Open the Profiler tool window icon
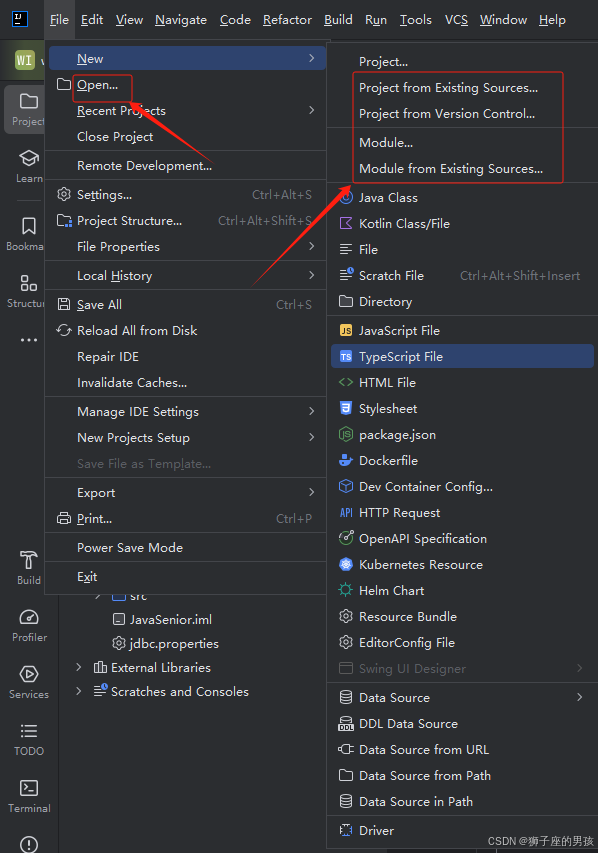 (29, 617)
